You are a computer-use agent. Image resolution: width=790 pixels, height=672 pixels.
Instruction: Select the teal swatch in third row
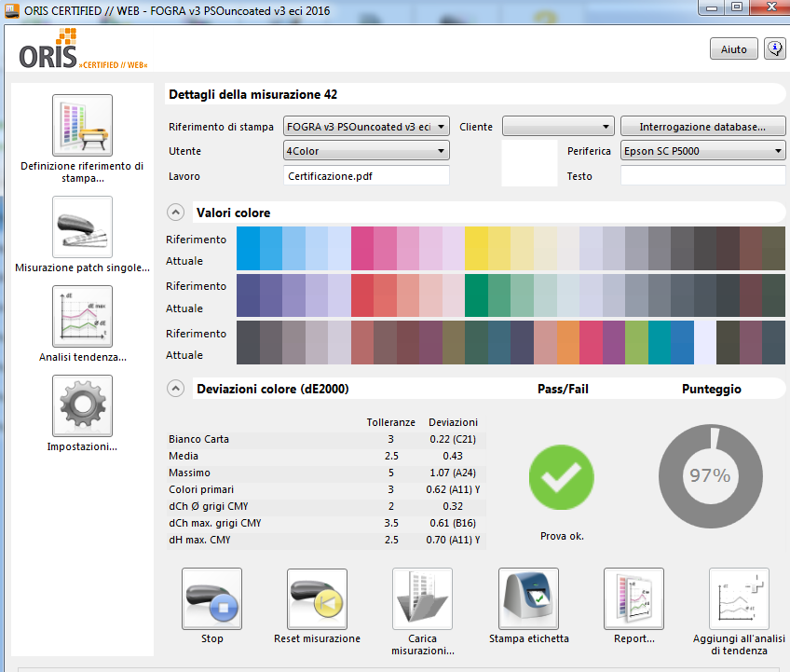click(659, 342)
